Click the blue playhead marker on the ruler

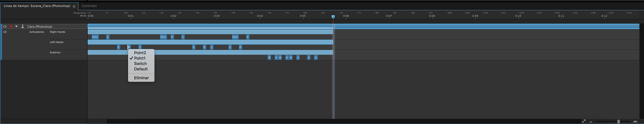pos(333,17)
